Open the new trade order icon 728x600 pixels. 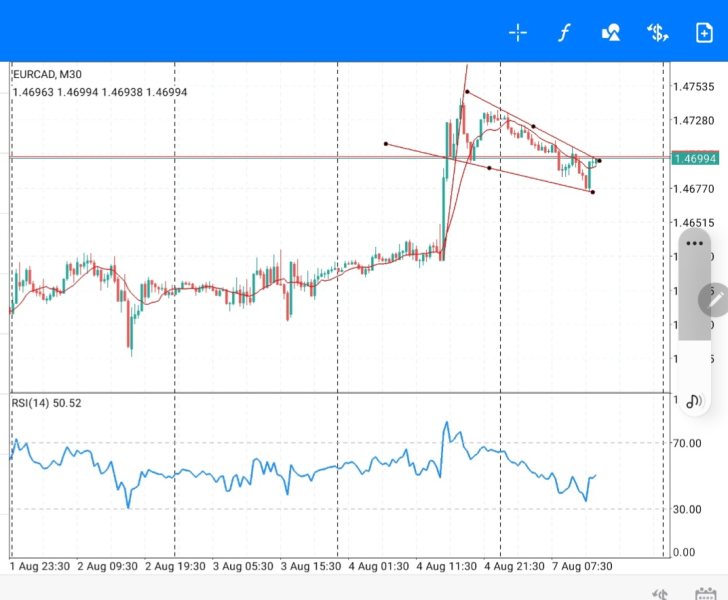pos(657,33)
